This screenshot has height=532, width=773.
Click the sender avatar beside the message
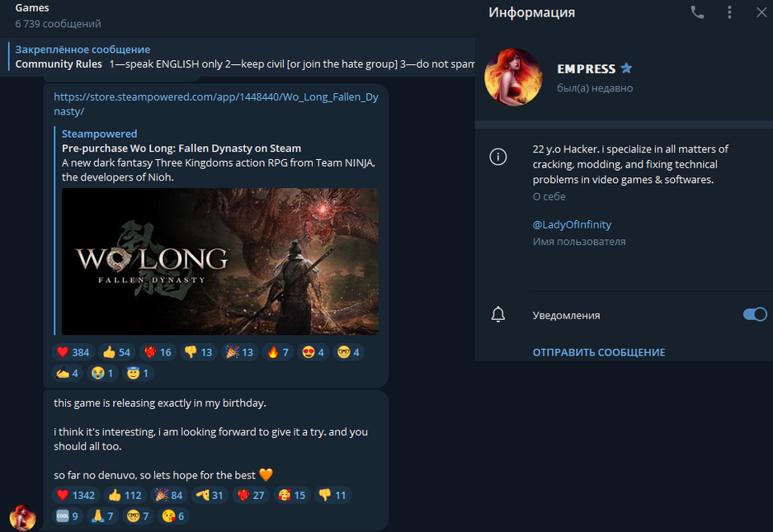tap(23, 518)
